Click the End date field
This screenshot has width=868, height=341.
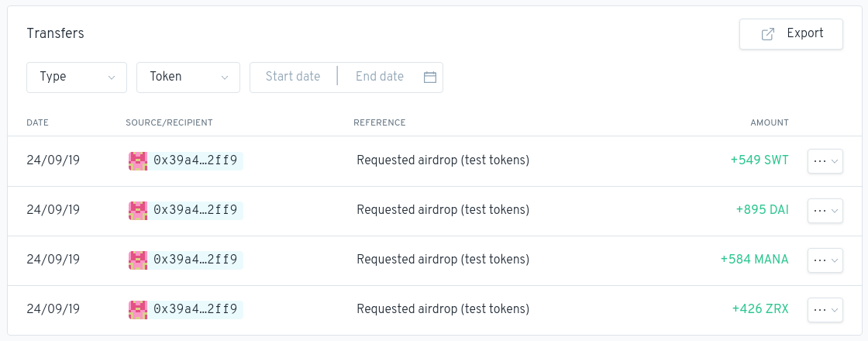pyautogui.click(x=380, y=77)
